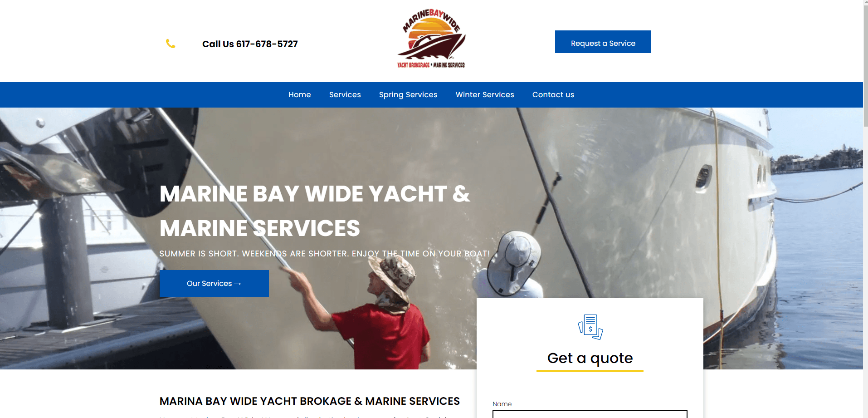Screen dimensions: 868x418
Task: Click the hero boat-cleaning image
Action: pos(431,238)
